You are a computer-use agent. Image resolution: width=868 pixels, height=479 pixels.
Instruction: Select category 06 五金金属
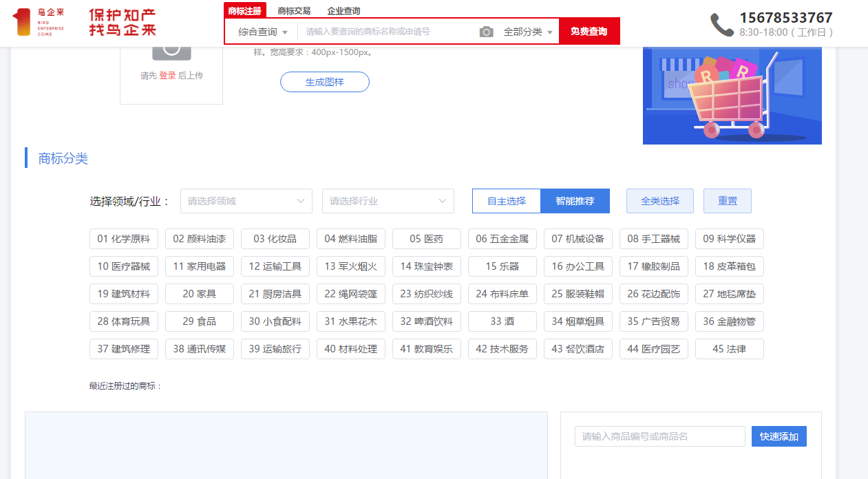click(x=502, y=239)
